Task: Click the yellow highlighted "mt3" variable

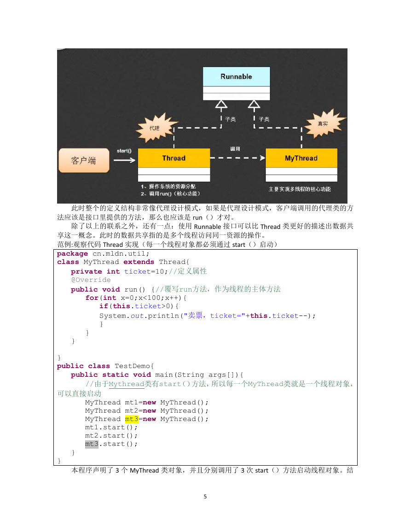Action: 132,419
